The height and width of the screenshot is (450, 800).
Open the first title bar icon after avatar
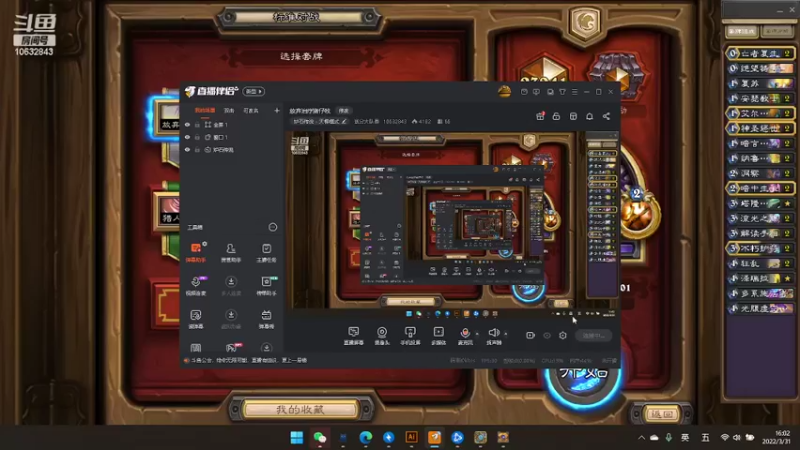point(524,92)
